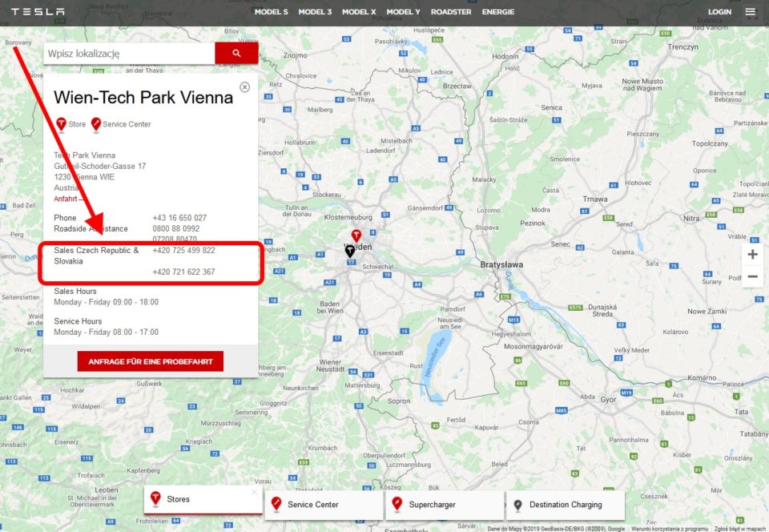Click the Komárno town label on map

pos(702,377)
